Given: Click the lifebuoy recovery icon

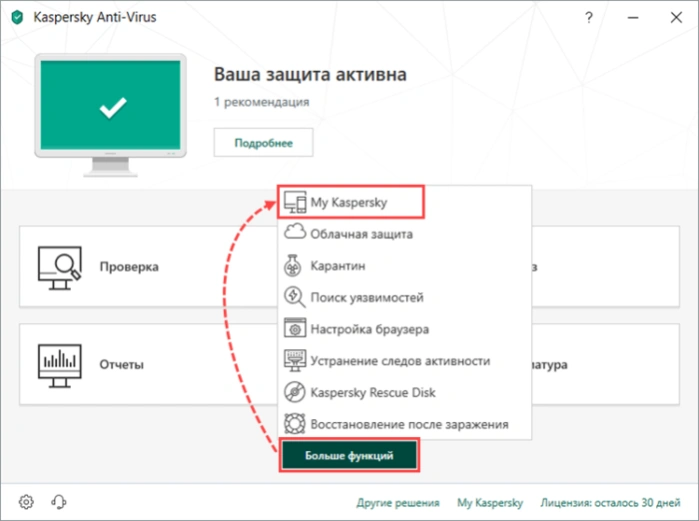Looking at the screenshot, I should pos(295,424).
